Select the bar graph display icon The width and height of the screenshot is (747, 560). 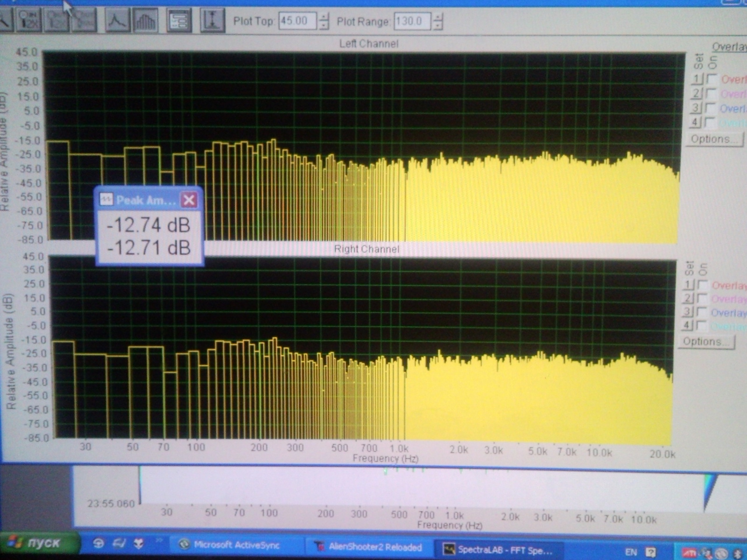pos(145,21)
